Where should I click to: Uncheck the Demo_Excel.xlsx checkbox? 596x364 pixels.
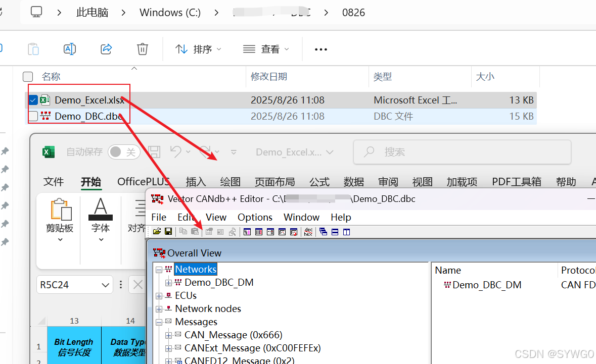pos(33,100)
